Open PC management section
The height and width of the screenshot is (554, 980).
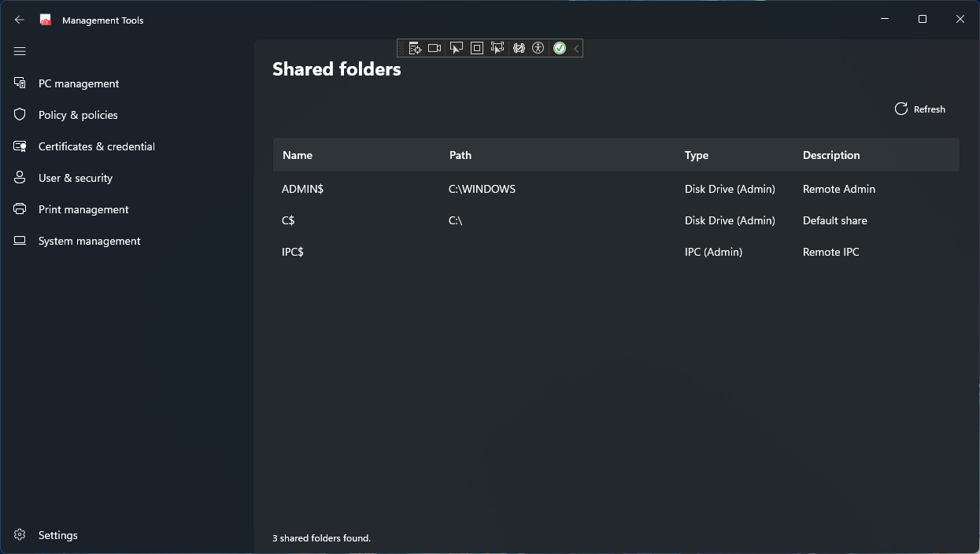79,83
